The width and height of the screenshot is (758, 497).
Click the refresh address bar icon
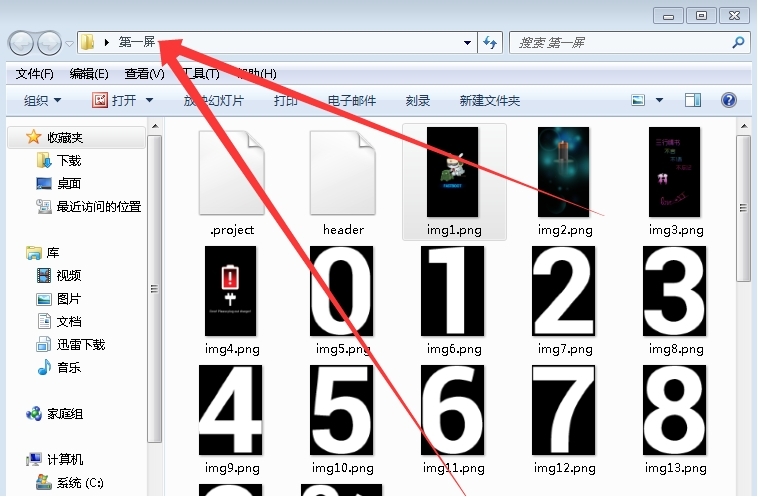point(491,43)
